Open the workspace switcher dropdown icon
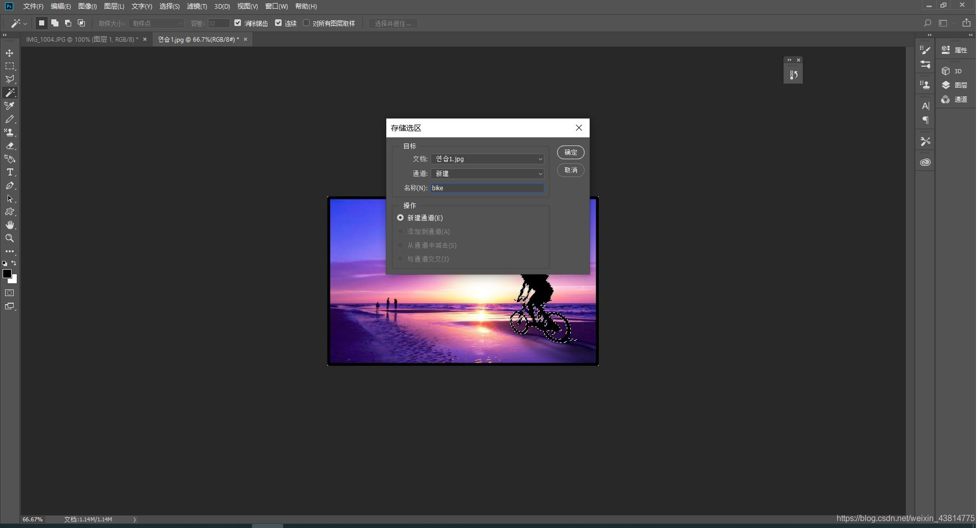This screenshot has height=528, width=980. pyautogui.click(x=943, y=23)
